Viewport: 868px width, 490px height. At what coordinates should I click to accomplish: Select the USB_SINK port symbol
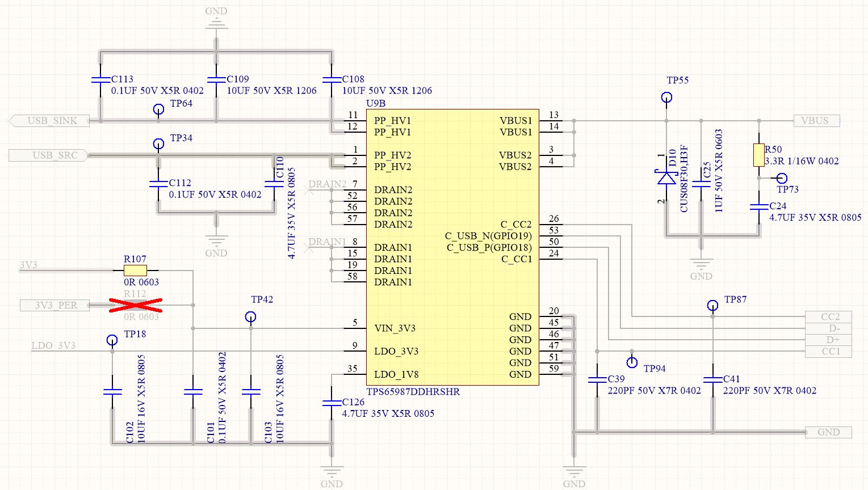coord(51,120)
